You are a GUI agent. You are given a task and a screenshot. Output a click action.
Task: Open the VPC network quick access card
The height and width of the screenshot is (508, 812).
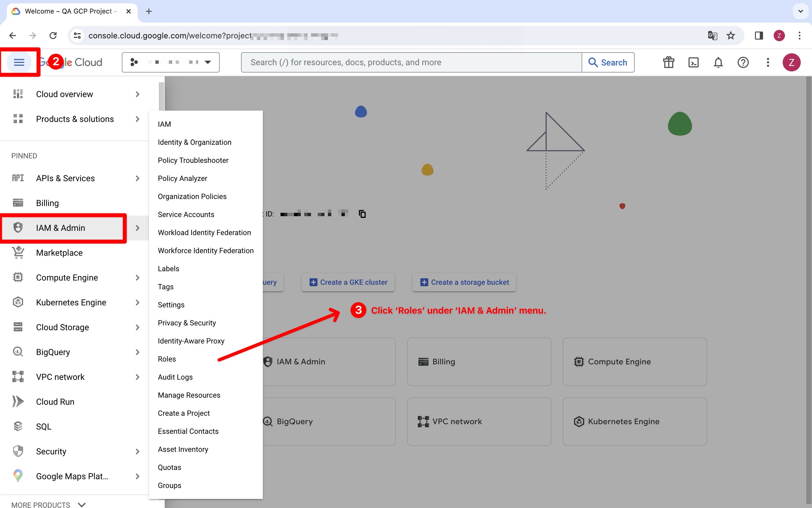(479, 421)
